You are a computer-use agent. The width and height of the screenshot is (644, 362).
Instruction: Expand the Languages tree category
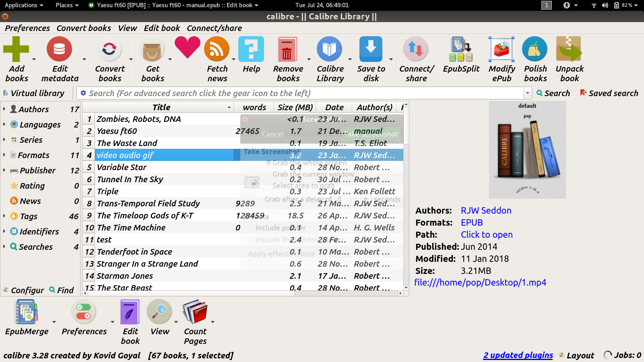point(4,124)
